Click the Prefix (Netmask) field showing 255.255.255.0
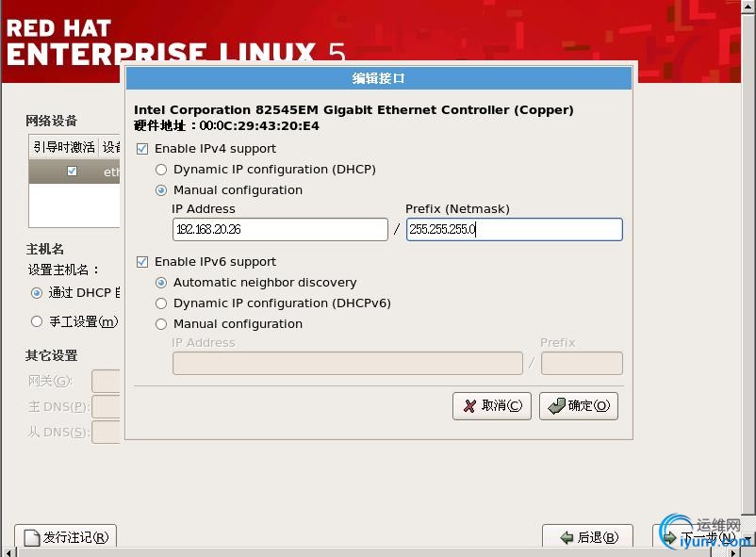 tap(515, 230)
